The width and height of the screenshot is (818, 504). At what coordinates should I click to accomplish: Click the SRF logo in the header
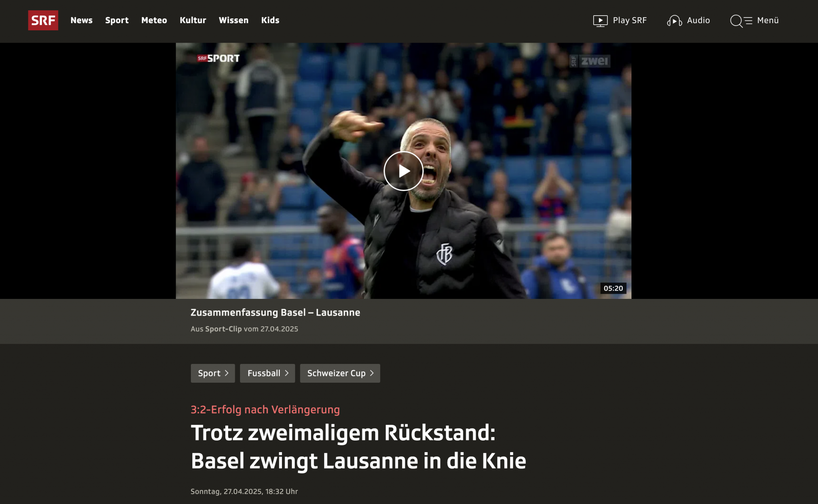[x=43, y=20]
